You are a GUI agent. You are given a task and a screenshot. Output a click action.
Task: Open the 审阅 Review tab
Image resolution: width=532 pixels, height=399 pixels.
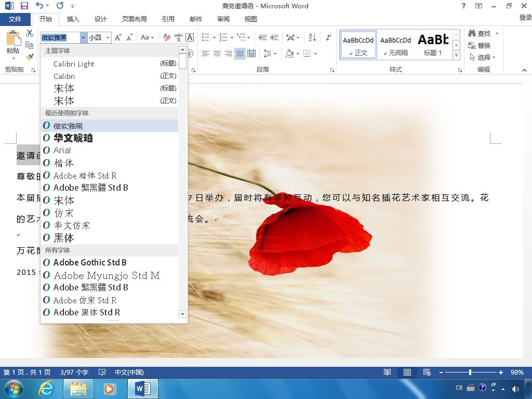[x=223, y=19]
